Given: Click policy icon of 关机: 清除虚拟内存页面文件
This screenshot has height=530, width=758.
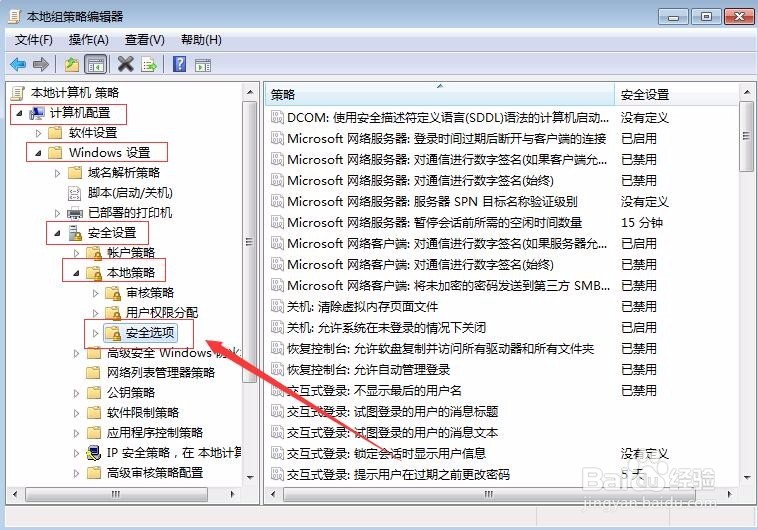Looking at the screenshot, I should 277,306.
